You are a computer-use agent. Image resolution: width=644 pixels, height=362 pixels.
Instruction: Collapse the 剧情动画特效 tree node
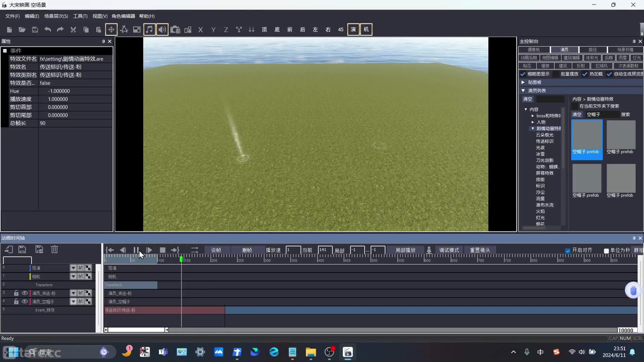tap(533, 128)
